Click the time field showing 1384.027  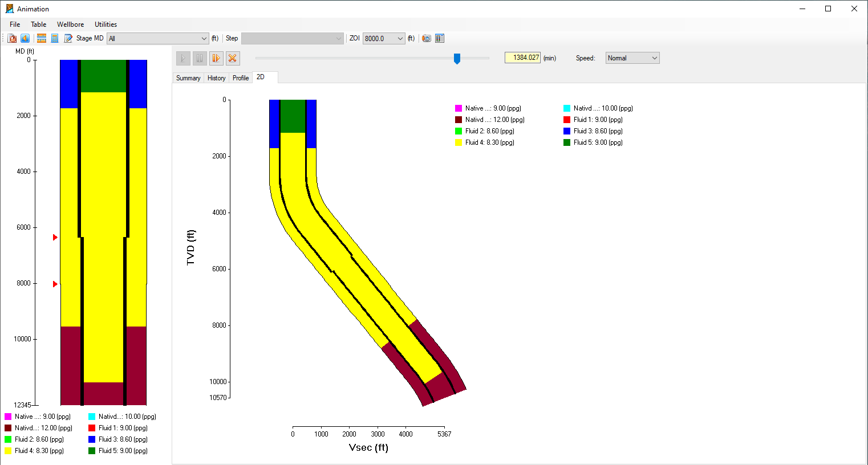522,58
